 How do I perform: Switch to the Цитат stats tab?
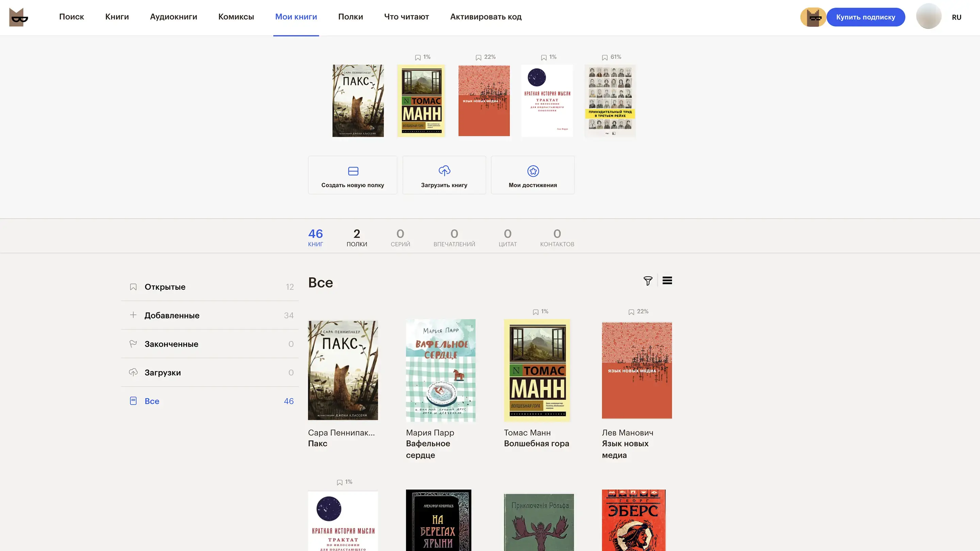(x=507, y=238)
